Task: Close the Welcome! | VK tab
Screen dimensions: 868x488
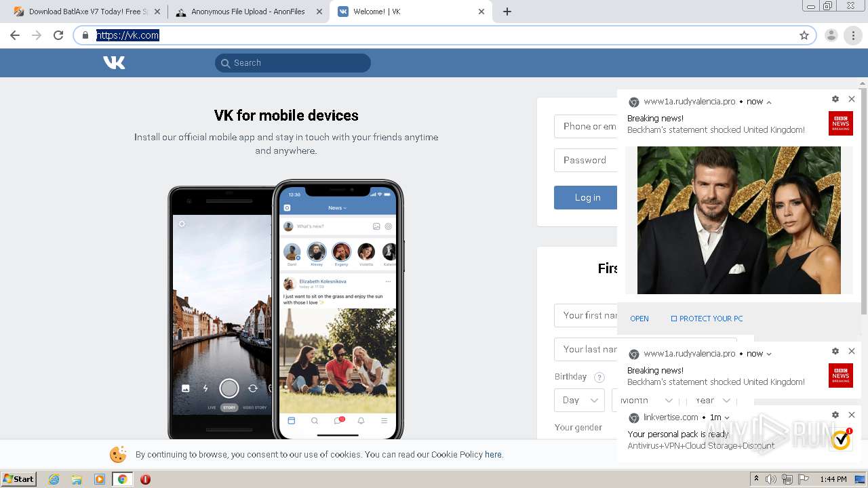Action: (x=481, y=12)
